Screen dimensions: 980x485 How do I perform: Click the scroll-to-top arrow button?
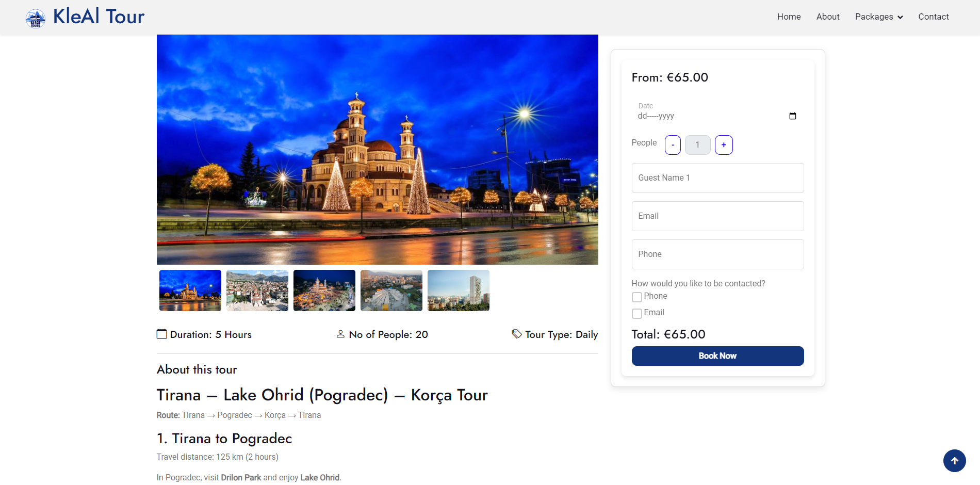(x=955, y=461)
